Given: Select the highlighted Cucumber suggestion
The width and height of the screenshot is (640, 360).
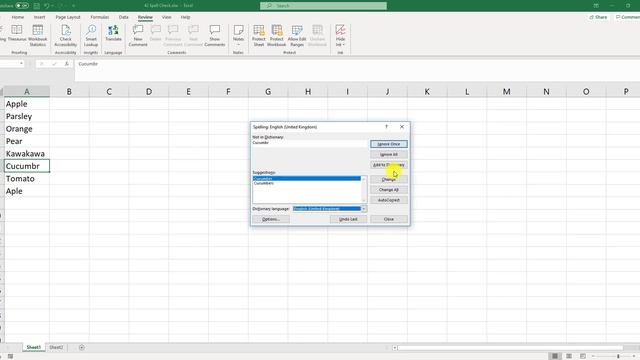Looking at the screenshot, I should 307,178.
